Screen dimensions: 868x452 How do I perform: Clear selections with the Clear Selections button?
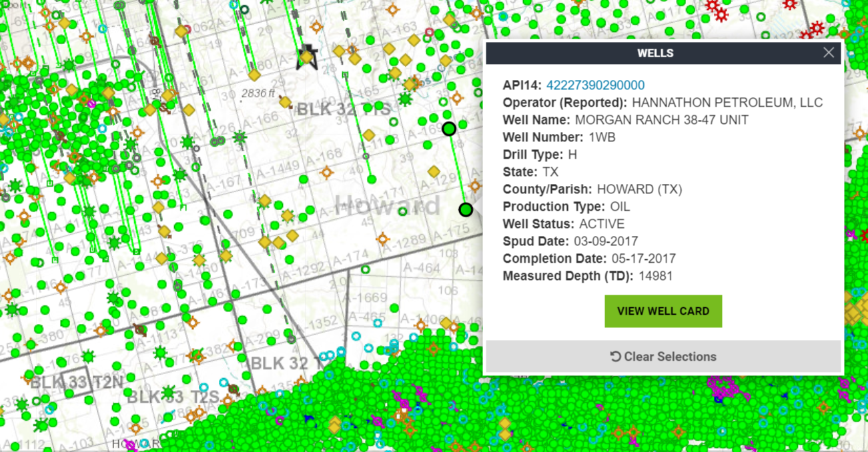pyautogui.click(x=663, y=357)
